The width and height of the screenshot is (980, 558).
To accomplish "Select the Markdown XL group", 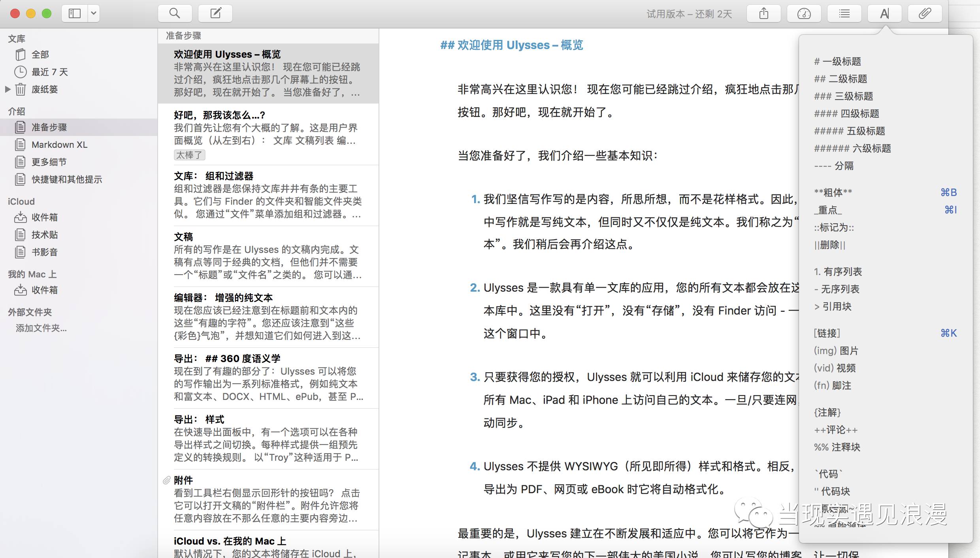I will (x=59, y=145).
